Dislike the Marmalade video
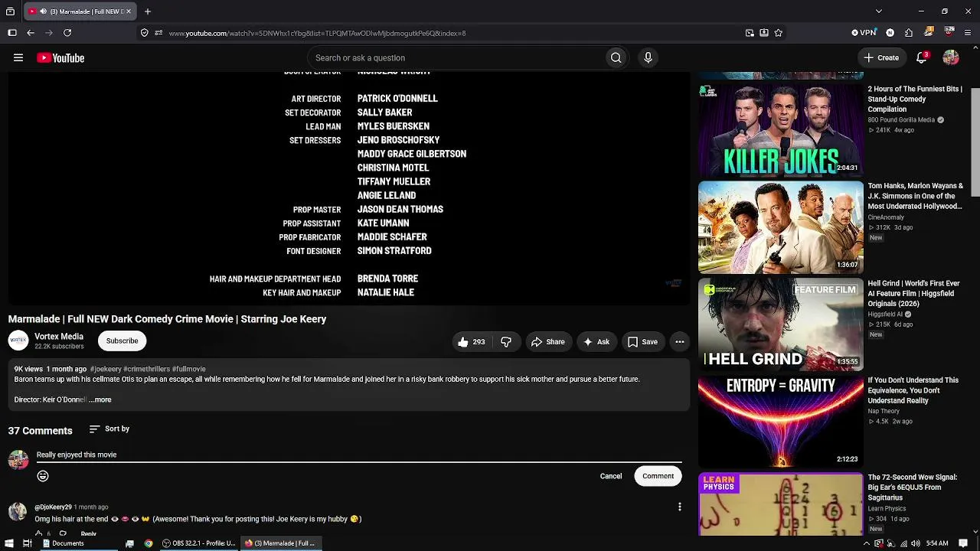The height and width of the screenshot is (551, 980). coord(506,342)
